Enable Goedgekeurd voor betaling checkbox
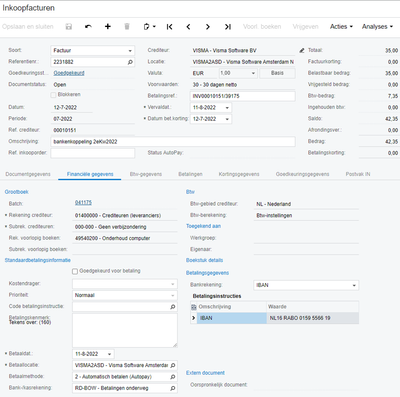This screenshot has width=400, height=397. click(x=75, y=271)
